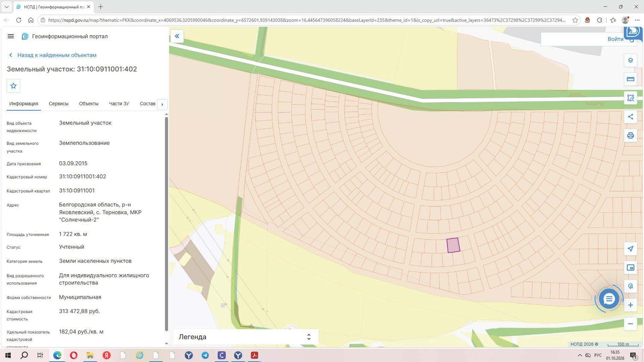This screenshot has height=362, width=644.
Task: Zoom in with the plus button
Action: point(630,305)
